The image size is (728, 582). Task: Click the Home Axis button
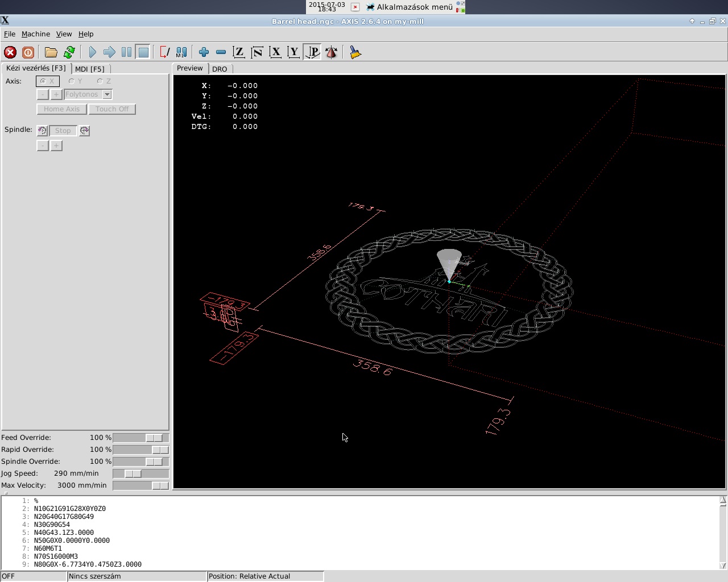(61, 109)
